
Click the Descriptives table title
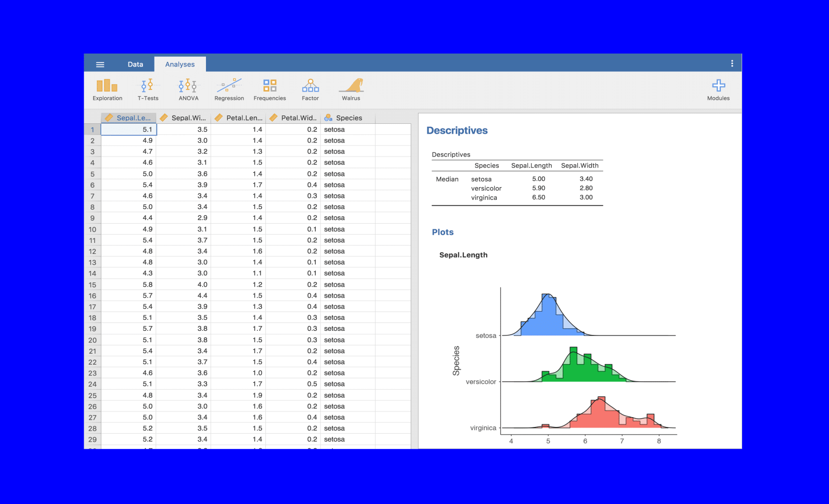point(451,154)
